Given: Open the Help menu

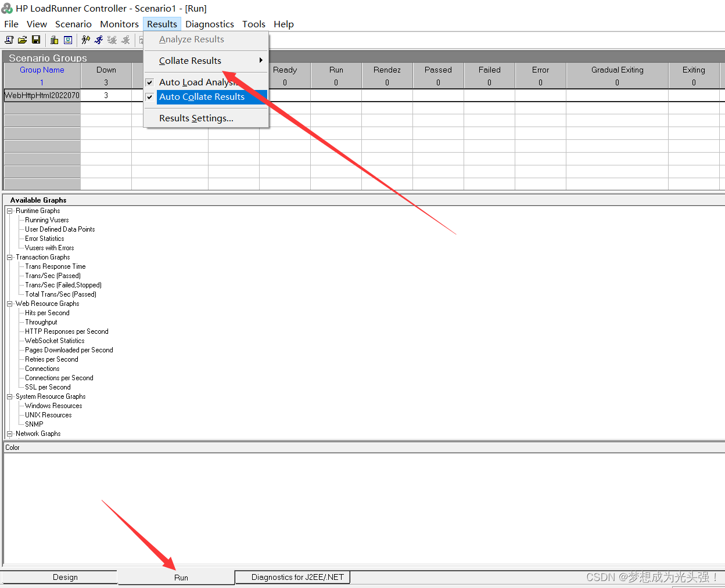Looking at the screenshot, I should pos(284,24).
